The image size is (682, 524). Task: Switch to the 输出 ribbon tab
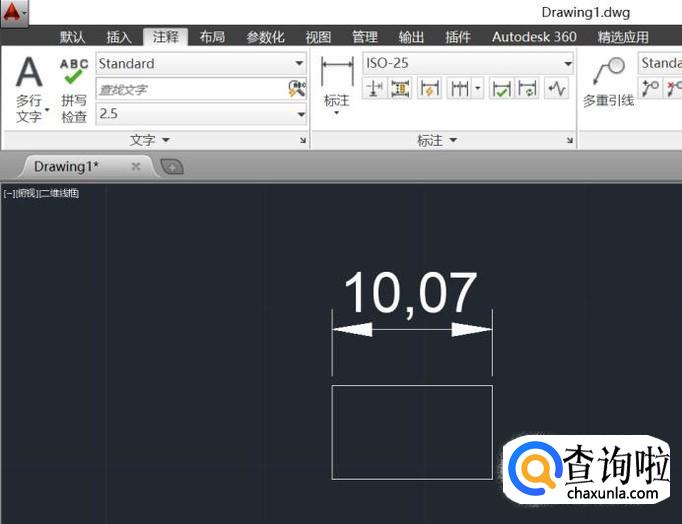[411, 37]
